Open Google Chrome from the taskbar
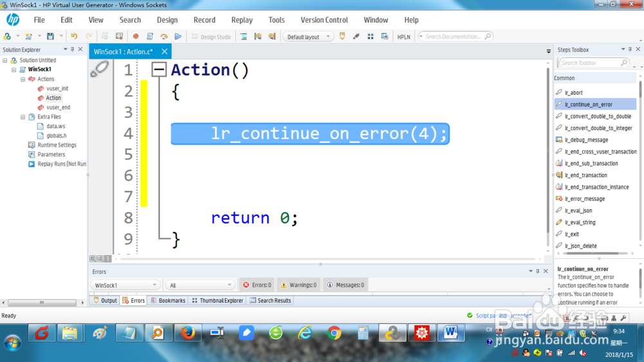 pos(334,333)
